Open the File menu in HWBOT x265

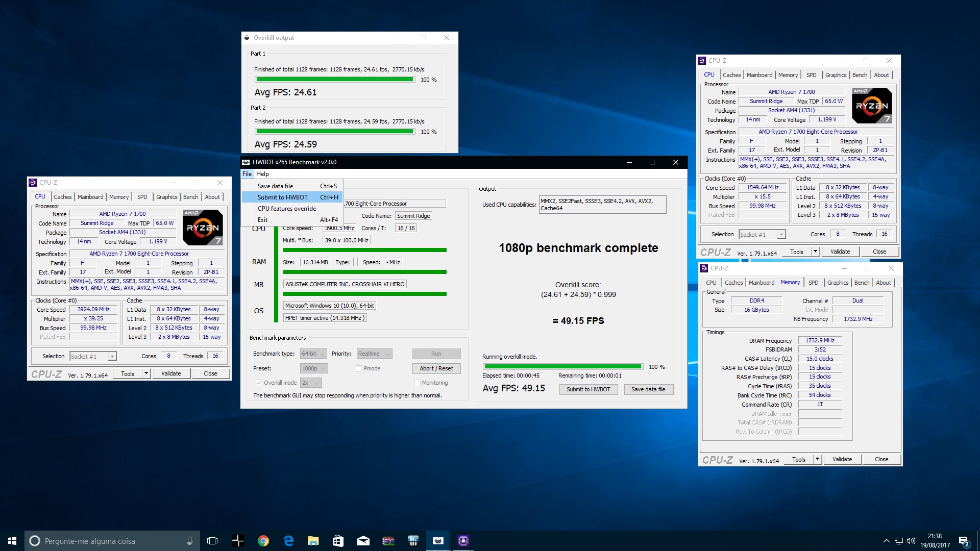(247, 174)
